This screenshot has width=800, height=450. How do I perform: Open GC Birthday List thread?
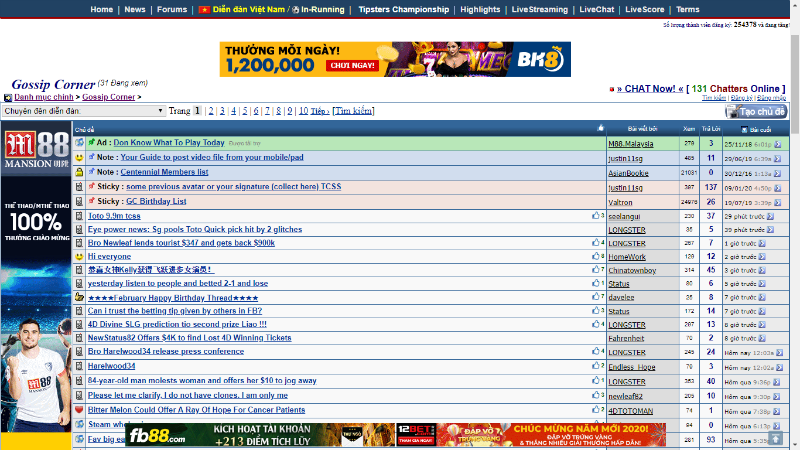[x=156, y=202]
